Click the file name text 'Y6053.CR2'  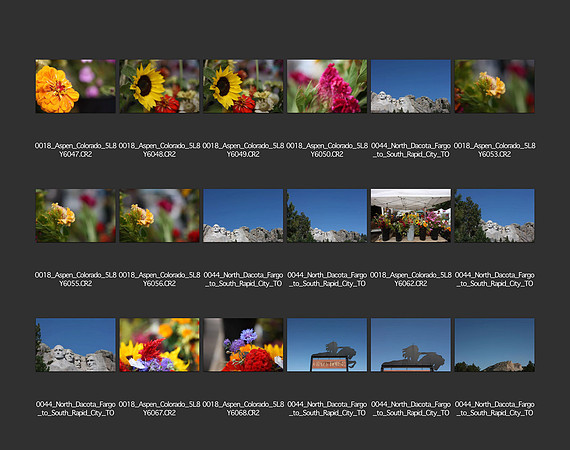[494, 154]
